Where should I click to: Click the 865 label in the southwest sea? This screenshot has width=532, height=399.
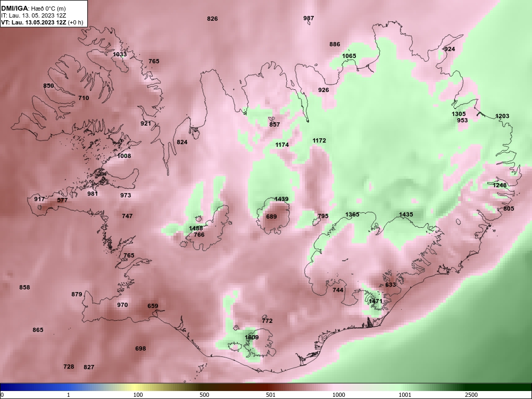pos(38,330)
